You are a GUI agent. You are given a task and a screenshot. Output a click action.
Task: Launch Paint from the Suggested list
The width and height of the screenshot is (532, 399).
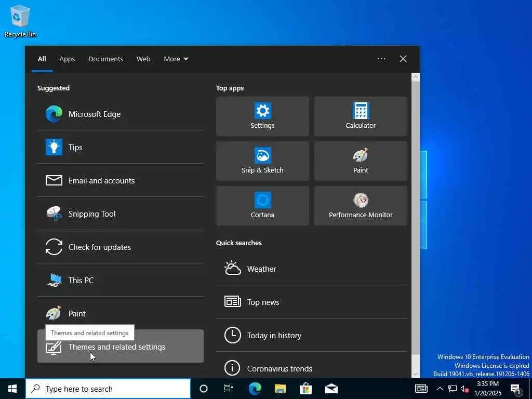tap(121, 313)
